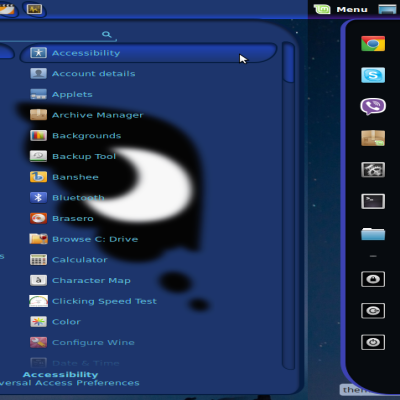
Task: Select the Accessibility entry
Action: [148, 53]
